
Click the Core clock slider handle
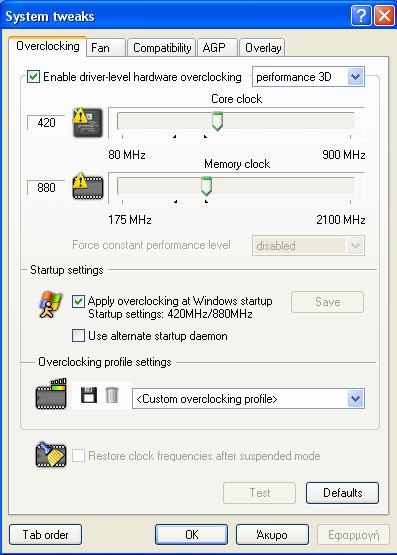click(217, 121)
